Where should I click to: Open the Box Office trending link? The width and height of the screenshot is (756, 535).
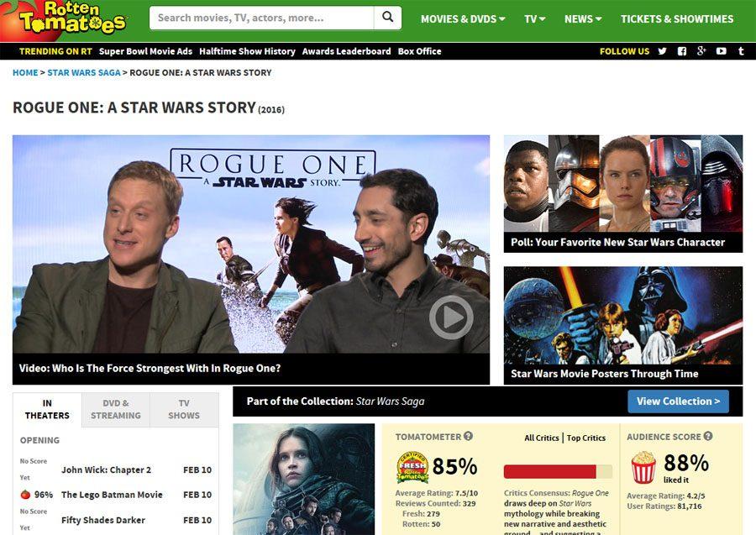(x=419, y=51)
